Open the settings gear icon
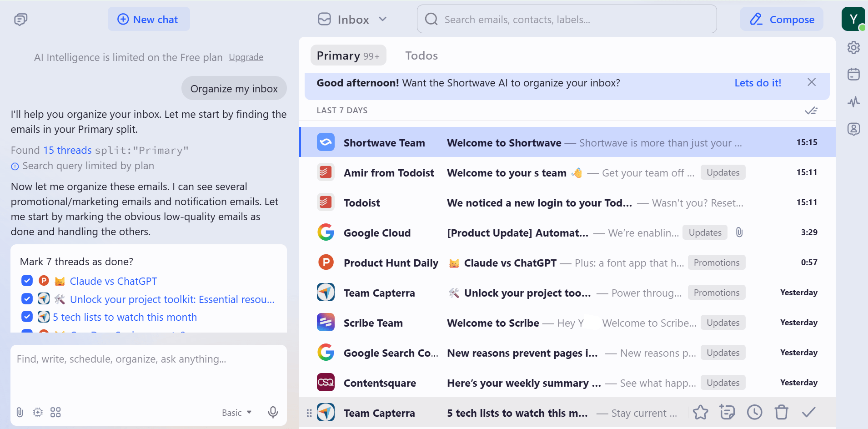 853,47
